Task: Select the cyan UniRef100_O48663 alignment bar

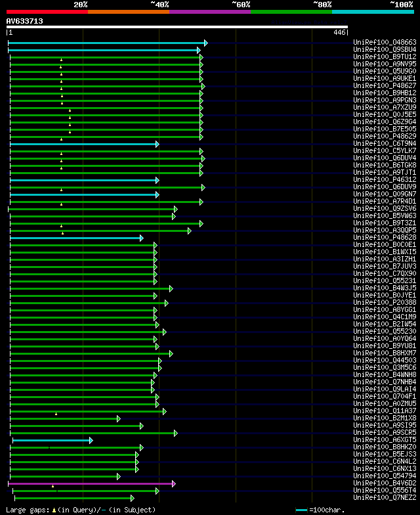Action: pos(106,43)
